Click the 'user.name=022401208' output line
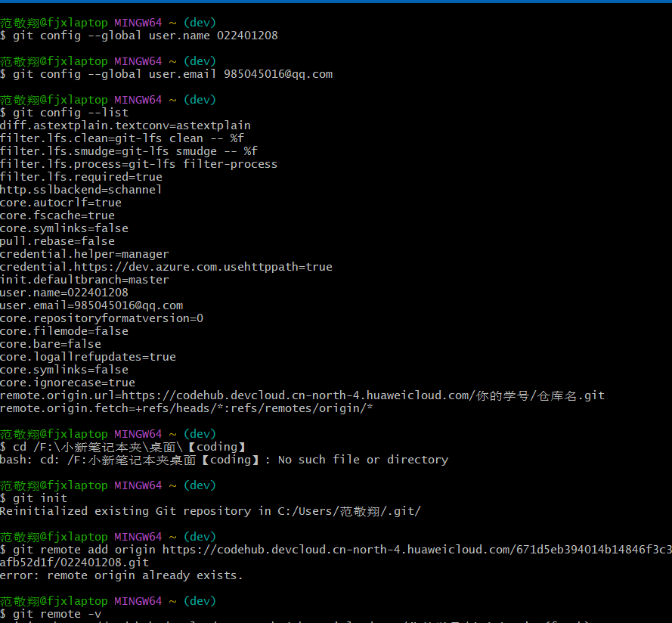672x623 pixels. 64,293
